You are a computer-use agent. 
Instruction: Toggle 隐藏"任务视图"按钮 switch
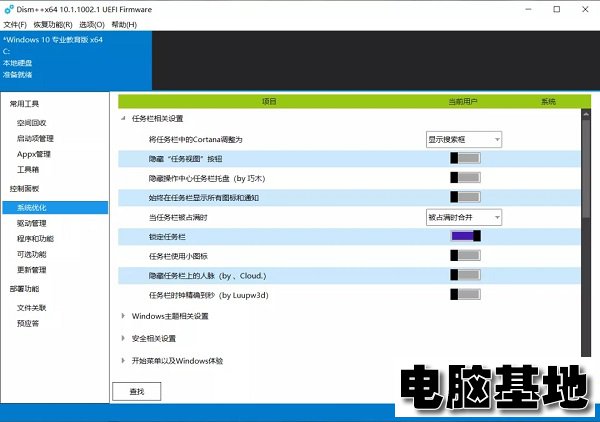[x=465, y=158]
